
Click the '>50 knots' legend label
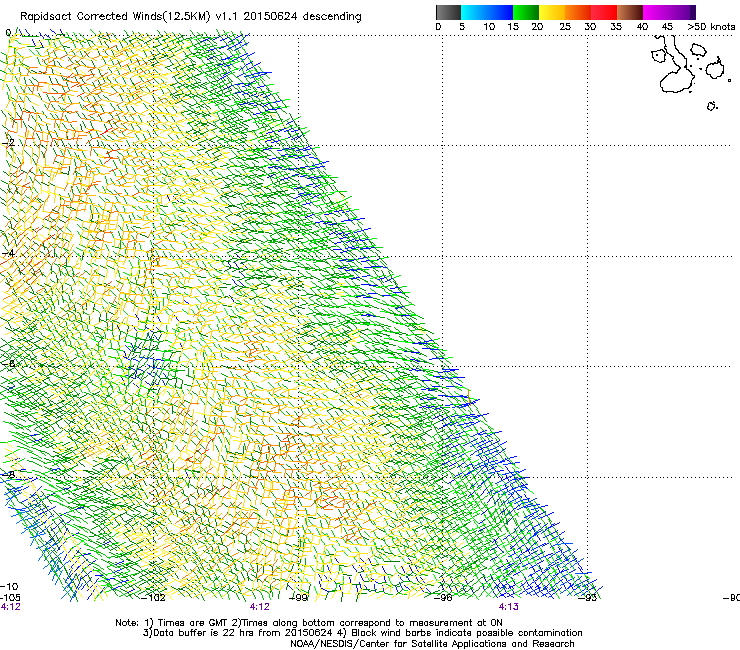(x=711, y=27)
